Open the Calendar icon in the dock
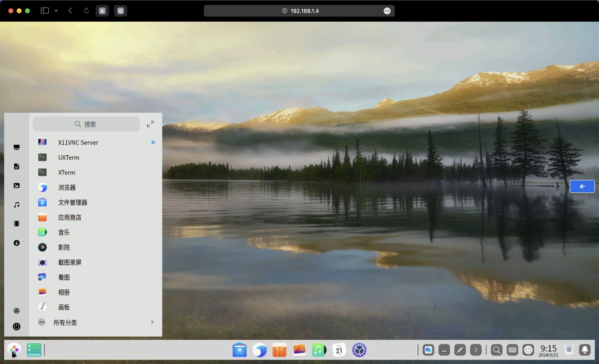This screenshot has height=364, width=599. pyautogui.click(x=339, y=350)
